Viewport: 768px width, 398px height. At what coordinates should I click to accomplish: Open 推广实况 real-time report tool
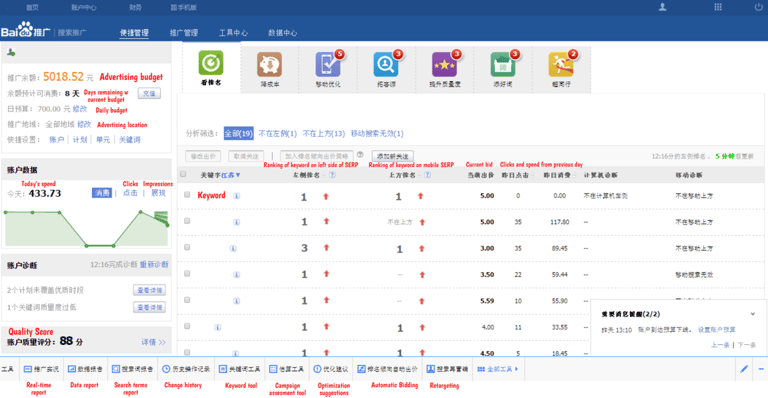[x=42, y=369]
